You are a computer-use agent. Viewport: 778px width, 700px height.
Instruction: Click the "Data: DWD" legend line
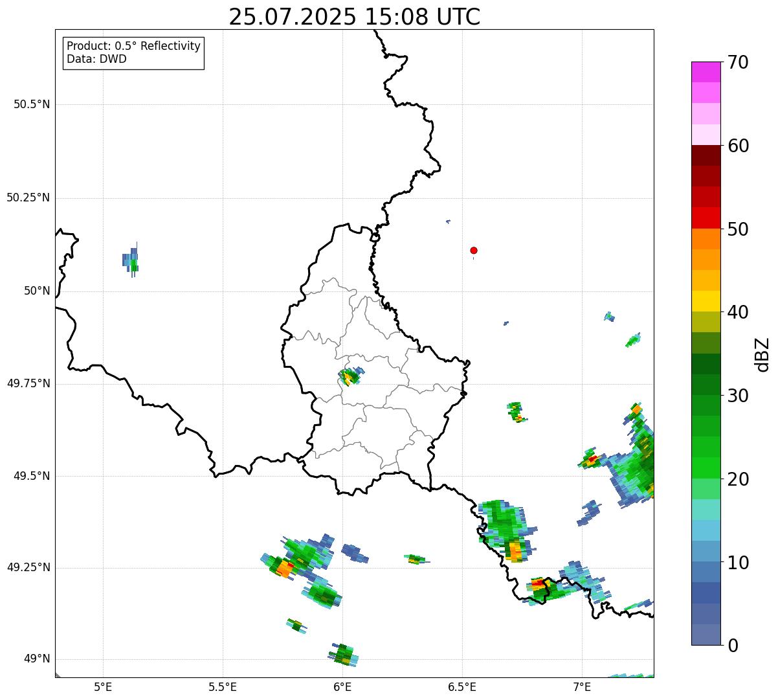pyautogui.click(x=96, y=59)
